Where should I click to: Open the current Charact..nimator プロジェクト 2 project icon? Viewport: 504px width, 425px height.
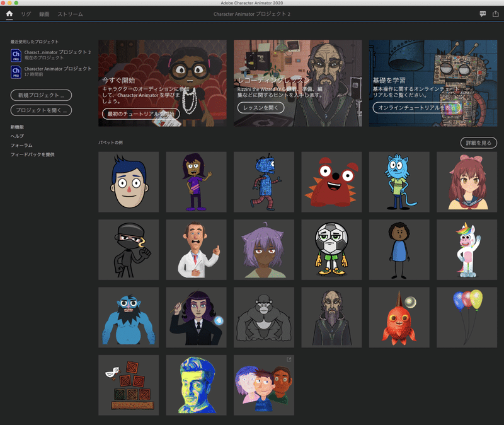(x=16, y=55)
